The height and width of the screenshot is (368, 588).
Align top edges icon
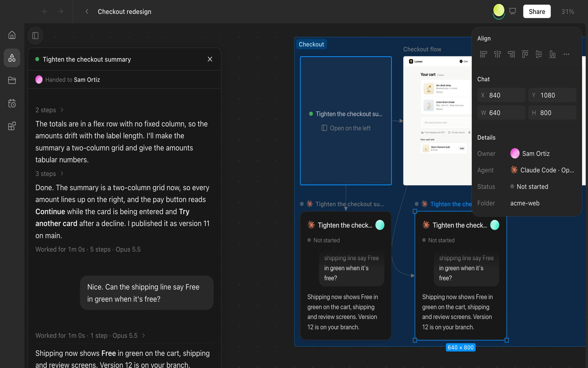point(525,54)
